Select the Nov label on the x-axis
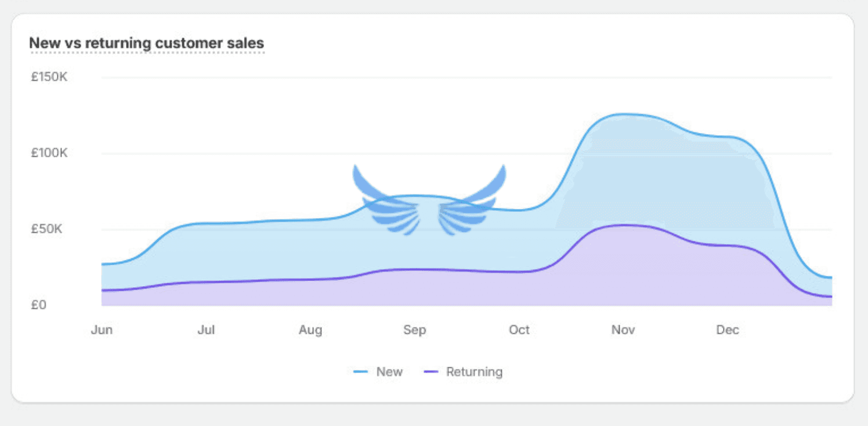Image resolution: width=868 pixels, height=426 pixels. pyautogui.click(x=623, y=330)
